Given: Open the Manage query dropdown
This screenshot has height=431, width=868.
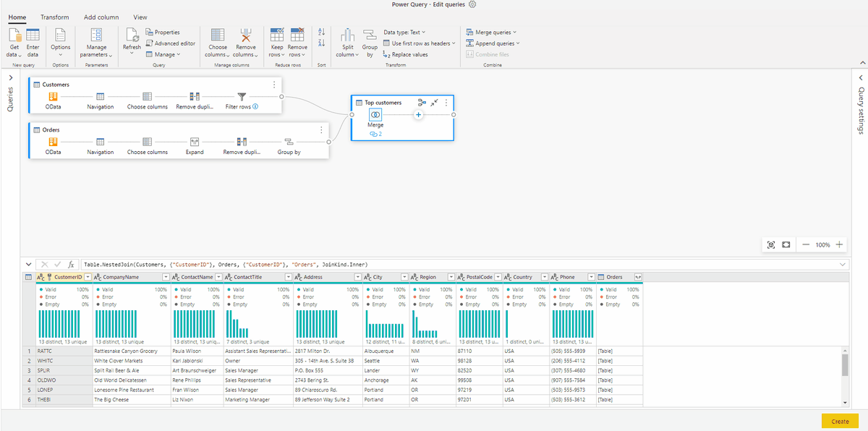Looking at the screenshot, I should [162, 54].
